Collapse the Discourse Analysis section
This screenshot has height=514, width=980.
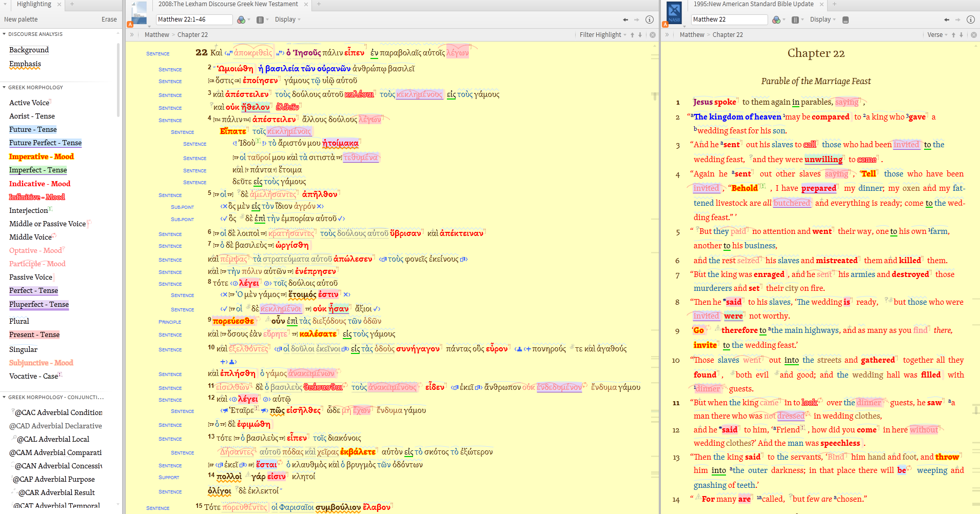(4, 34)
